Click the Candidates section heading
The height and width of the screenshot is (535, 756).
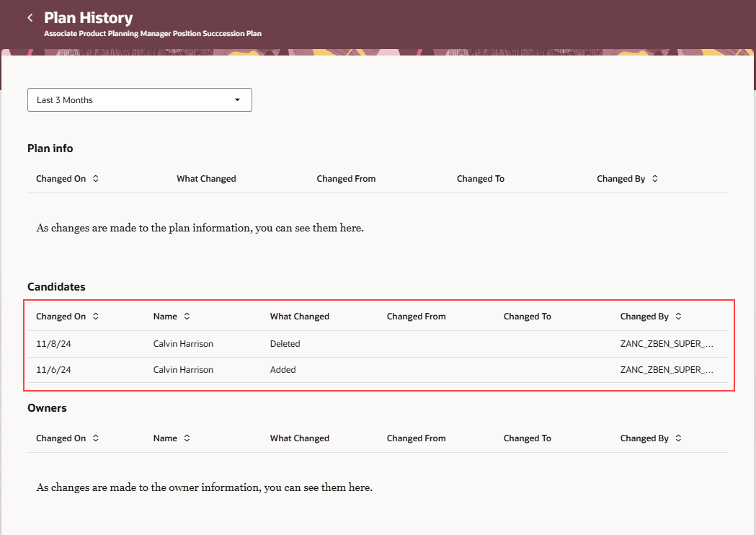point(56,286)
